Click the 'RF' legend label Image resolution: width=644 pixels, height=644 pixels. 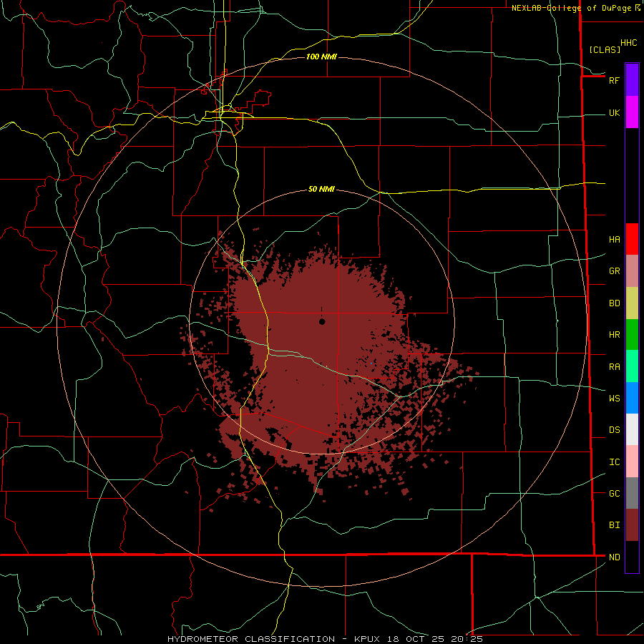pyautogui.click(x=614, y=80)
